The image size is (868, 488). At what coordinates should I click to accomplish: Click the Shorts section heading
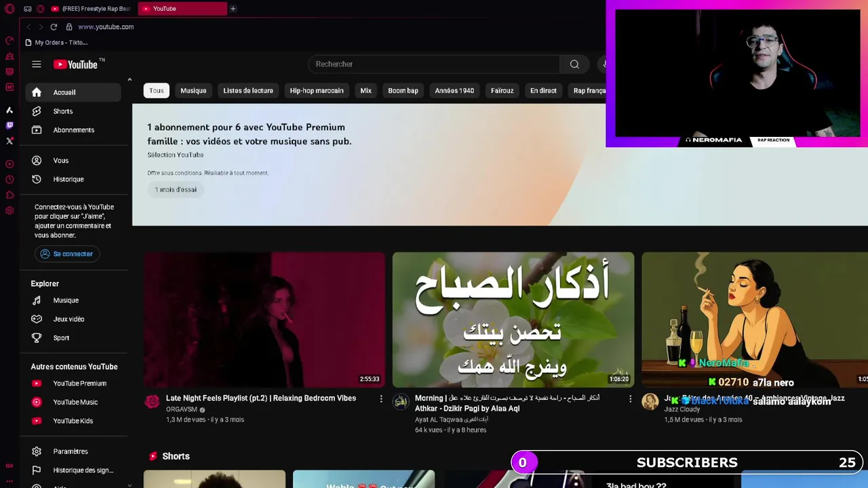[176, 457]
